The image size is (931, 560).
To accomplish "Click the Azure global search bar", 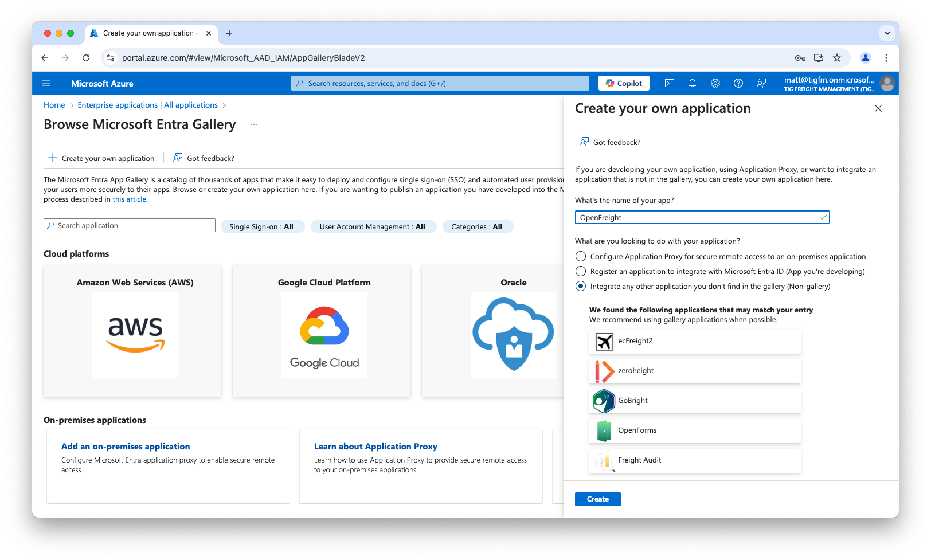I will (440, 83).
